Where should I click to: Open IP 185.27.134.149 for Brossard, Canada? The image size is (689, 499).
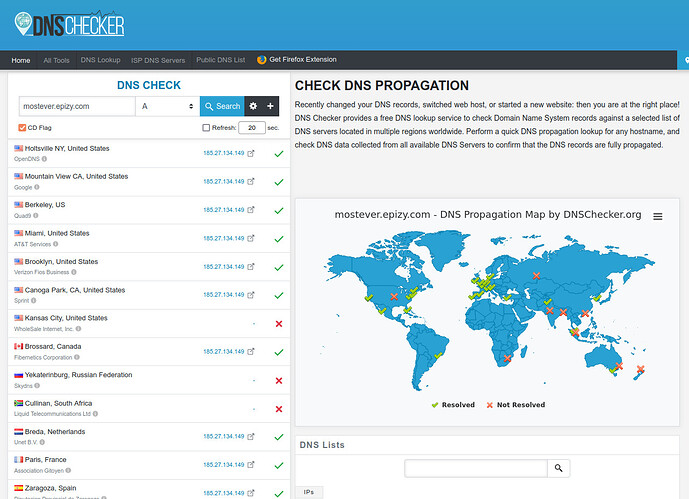click(224, 351)
